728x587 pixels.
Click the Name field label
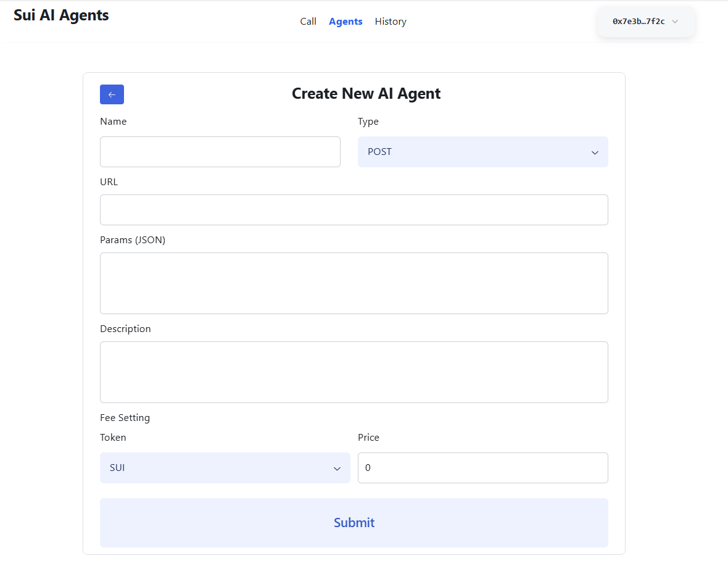(x=114, y=121)
